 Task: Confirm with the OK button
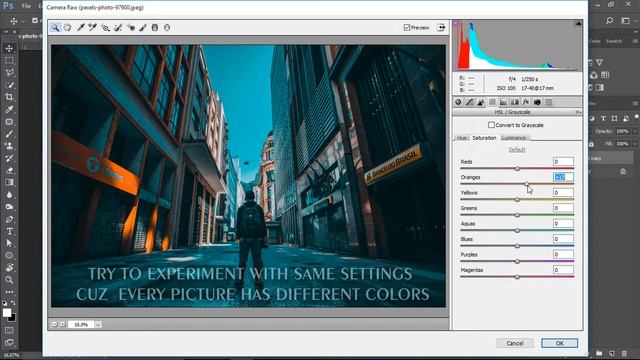(x=559, y=343)
